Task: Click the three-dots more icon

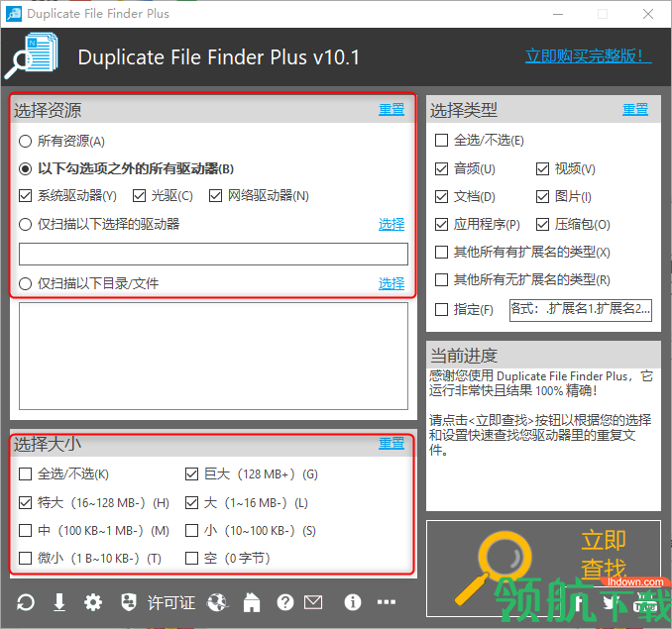Action: [x=387, y=602]
